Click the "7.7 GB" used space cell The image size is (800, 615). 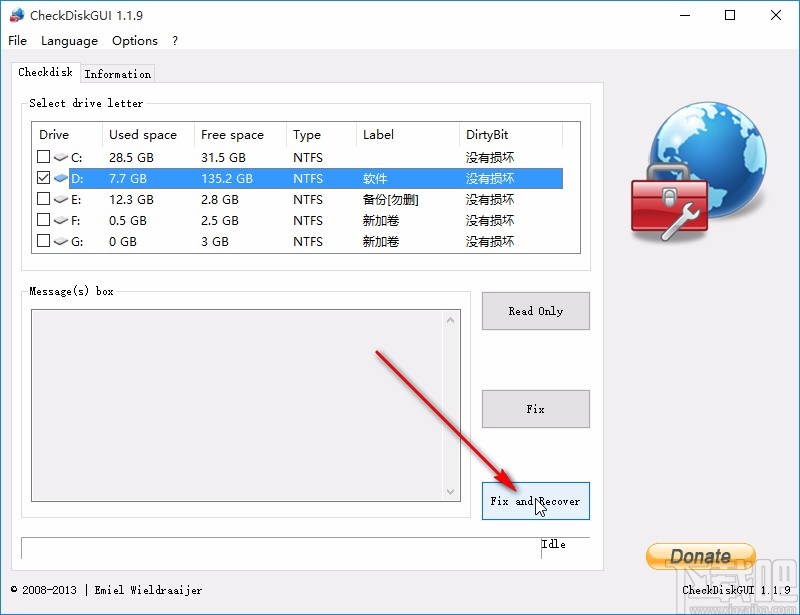(128, 179)
